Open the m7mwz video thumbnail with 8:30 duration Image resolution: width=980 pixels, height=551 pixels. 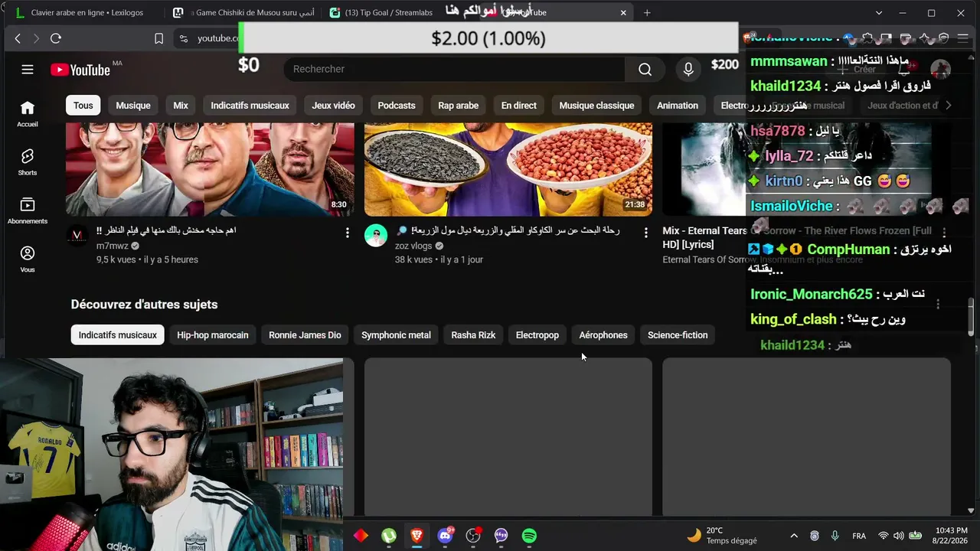click(x=210, y=169)
